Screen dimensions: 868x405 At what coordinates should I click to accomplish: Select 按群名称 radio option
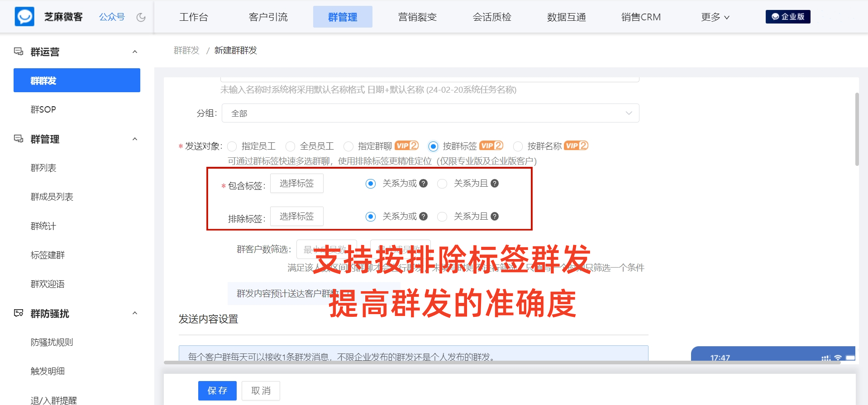(518, 146)
